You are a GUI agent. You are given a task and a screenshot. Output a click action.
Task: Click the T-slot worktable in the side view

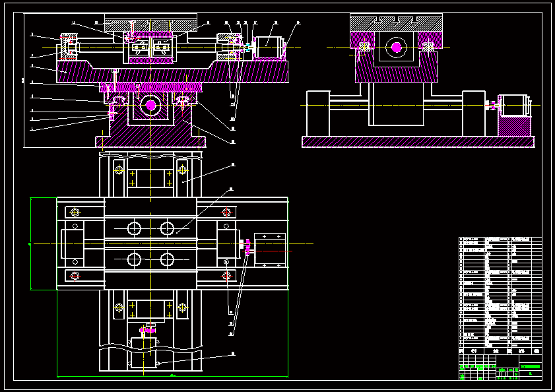pyautogui.click(x=396, y=22)
